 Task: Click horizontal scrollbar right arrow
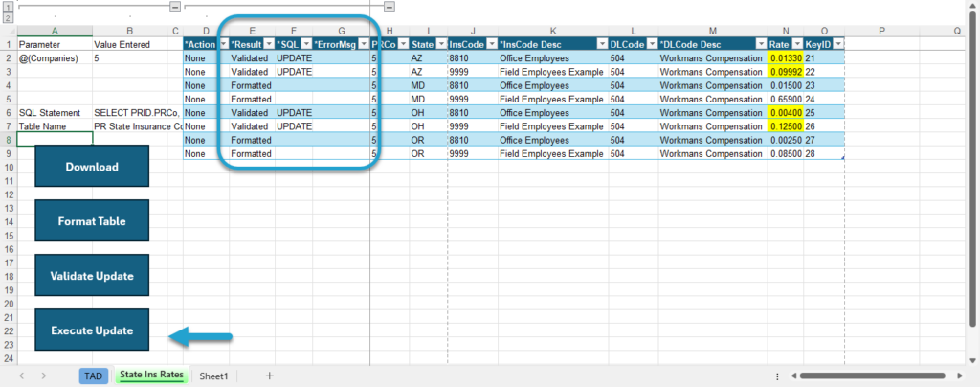point(962,376)
